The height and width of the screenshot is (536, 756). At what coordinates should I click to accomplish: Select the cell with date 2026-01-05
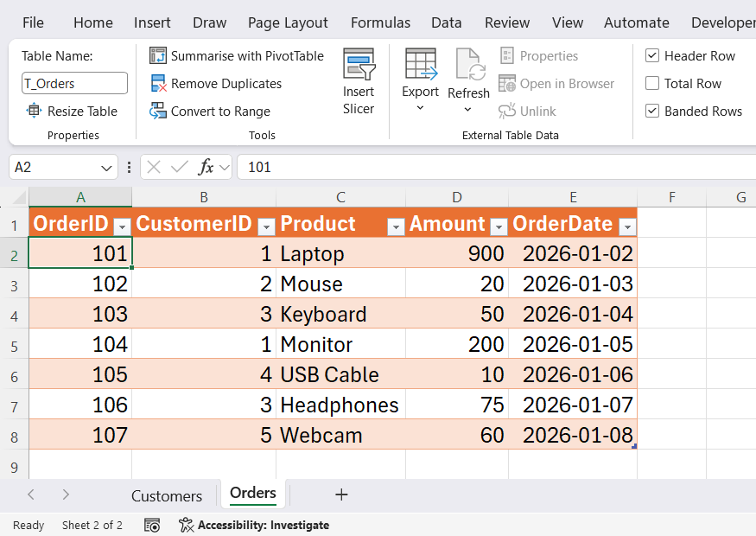point(573,344)
